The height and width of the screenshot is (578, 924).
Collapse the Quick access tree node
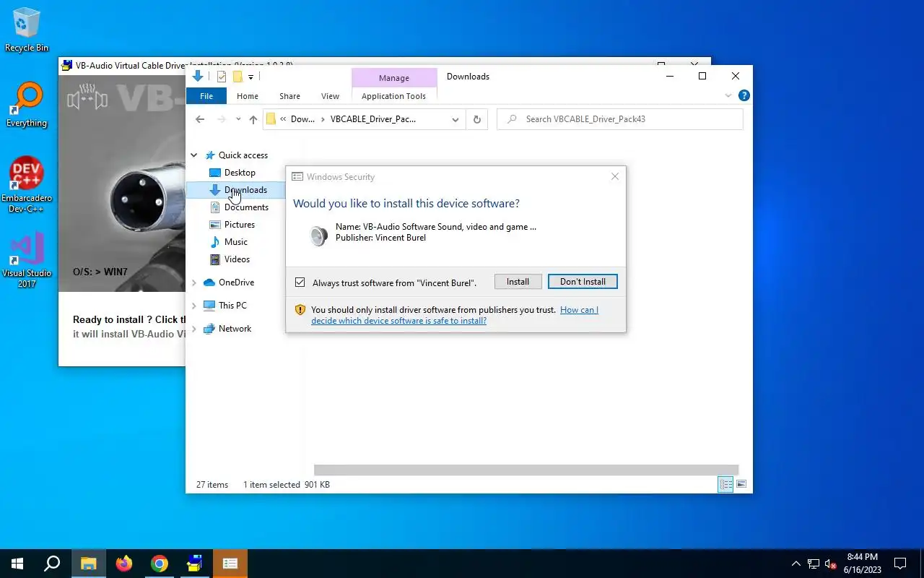[193, 155]
